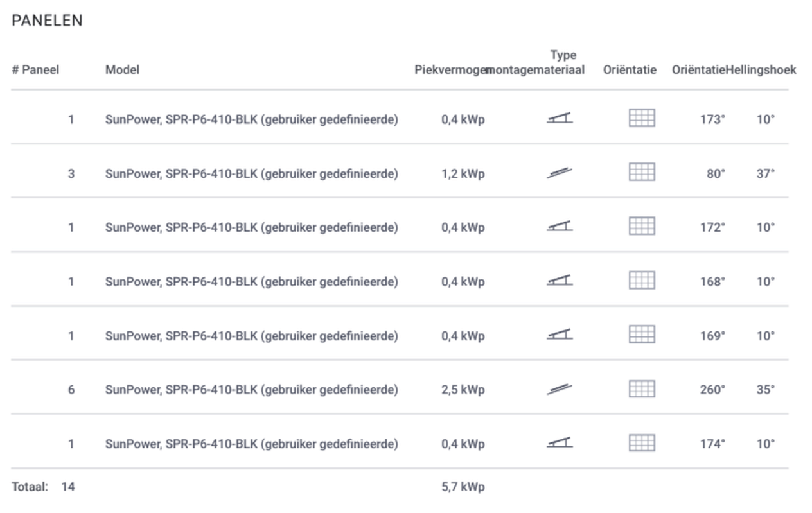Click the '# Paneel' column header
Image resolution: width=812 pixels, height=513 pixels.
[35, 70]
